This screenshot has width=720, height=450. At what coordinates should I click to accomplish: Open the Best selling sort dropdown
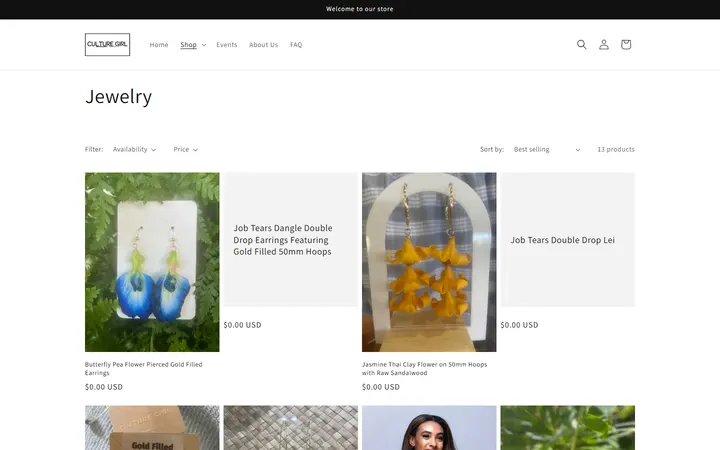(547, 149)
